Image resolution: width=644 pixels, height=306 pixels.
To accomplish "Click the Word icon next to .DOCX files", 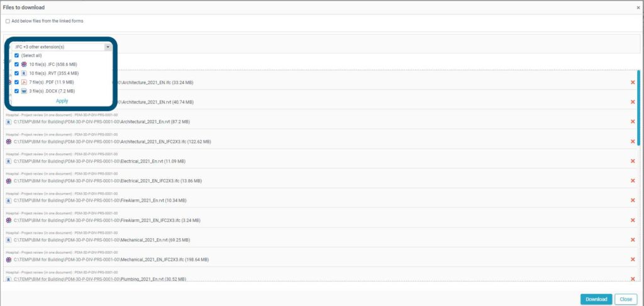I will coord(24,91).
